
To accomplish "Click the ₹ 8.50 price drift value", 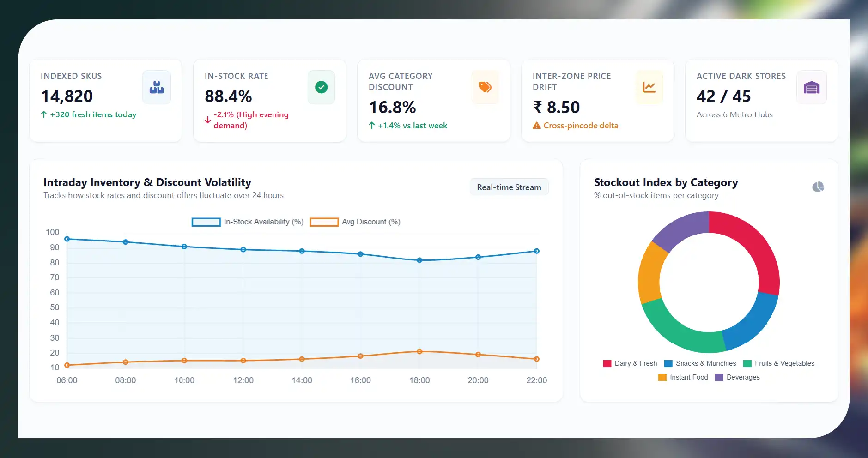I will 556,108.
